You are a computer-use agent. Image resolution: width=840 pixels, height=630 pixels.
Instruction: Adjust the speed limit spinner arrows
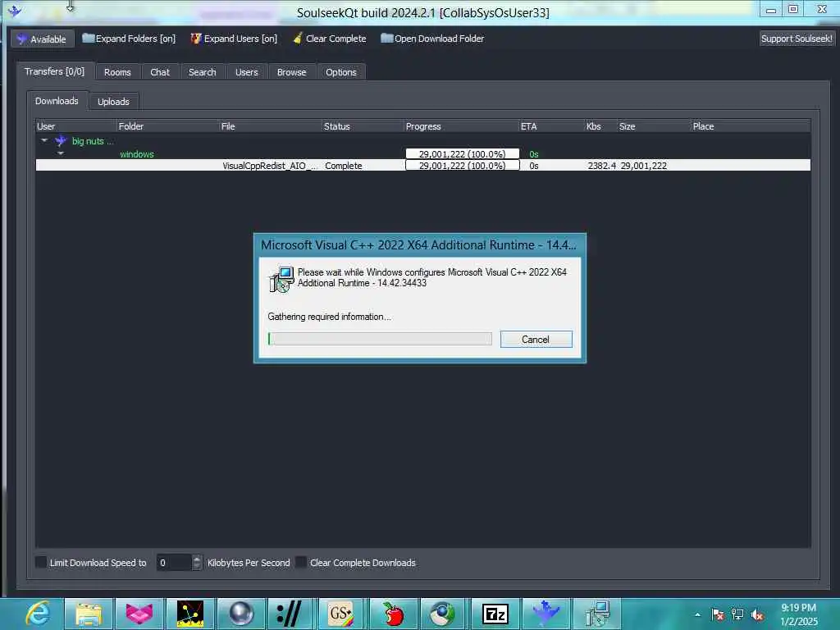pos(197,563)
